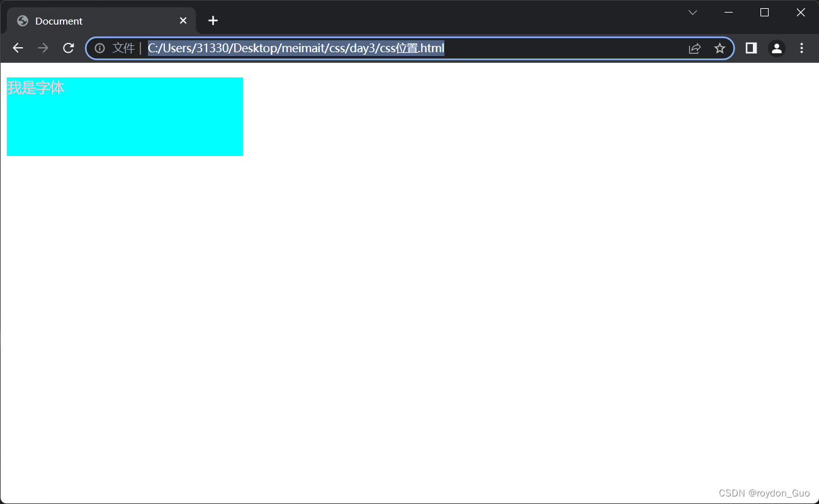Reload the current page
Viewport: 819px width, 504px height.
(x=69, y=48)
